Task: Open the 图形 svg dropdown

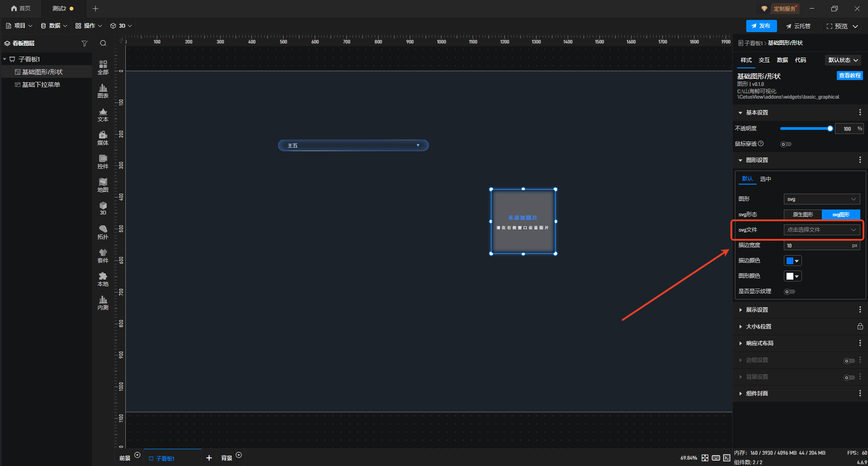Action: pyautogui.click(x=821, y=199)
